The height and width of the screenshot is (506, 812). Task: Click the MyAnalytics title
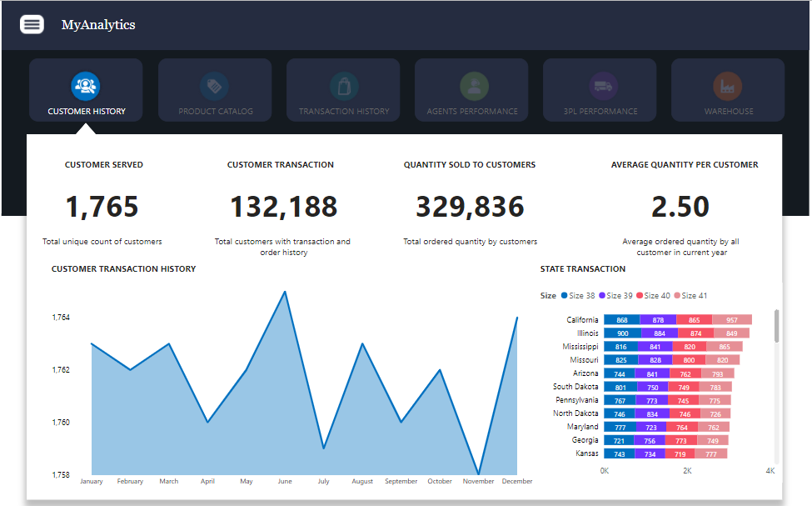(98, 25)
